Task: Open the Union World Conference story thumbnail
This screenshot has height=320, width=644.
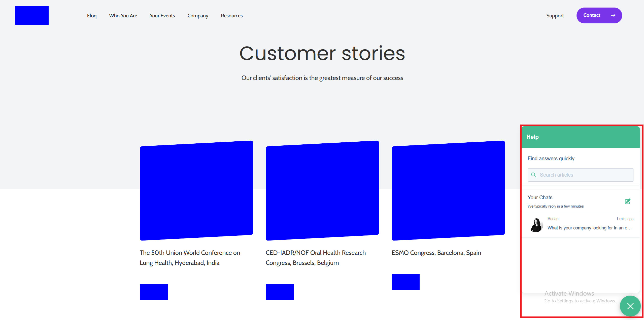Action: coord(196,190)
